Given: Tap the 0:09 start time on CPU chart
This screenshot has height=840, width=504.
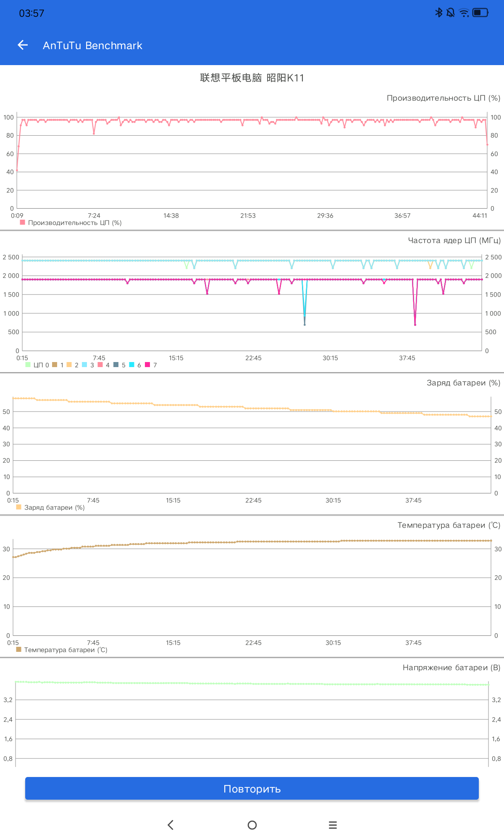Looking at the screenshot, I should point(17,215).
